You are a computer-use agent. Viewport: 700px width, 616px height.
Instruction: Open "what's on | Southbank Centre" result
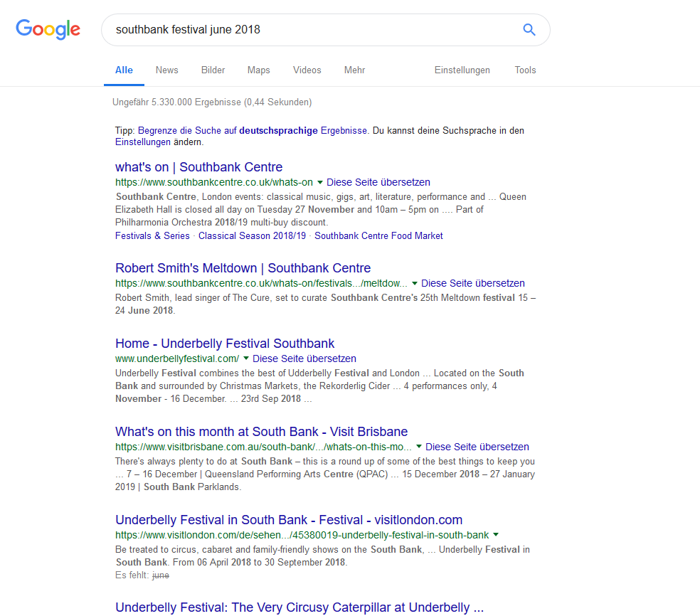pyautogui.click(x=198, y=167)
